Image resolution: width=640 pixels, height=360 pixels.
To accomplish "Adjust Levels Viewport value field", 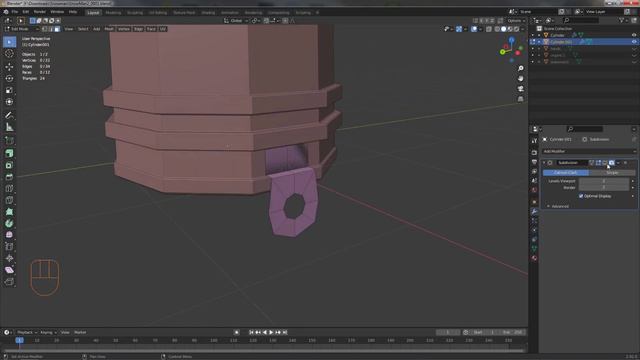I will point(604,181).
